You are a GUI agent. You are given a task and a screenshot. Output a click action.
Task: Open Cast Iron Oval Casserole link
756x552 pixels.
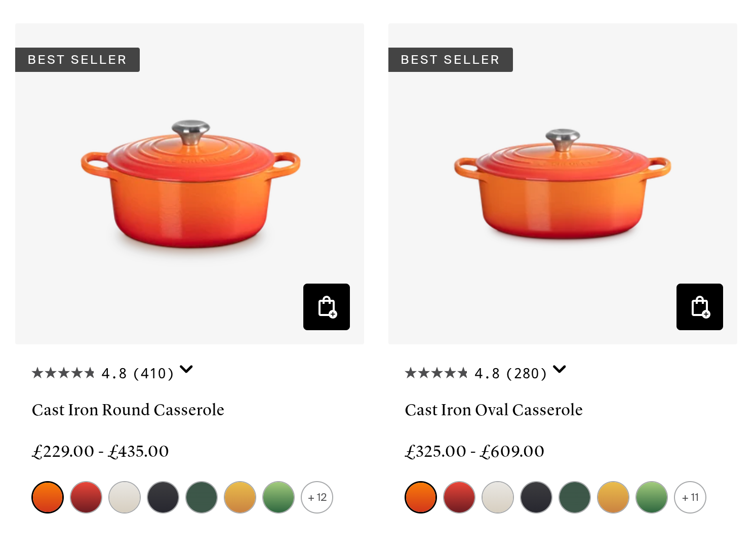coord(494,410)
